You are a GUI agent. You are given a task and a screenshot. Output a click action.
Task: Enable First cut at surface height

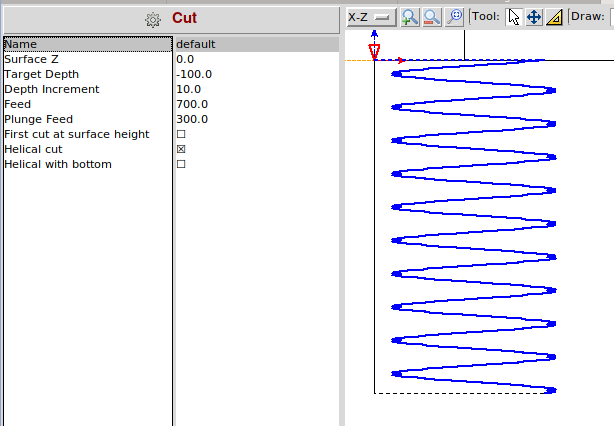click(181, 134)
